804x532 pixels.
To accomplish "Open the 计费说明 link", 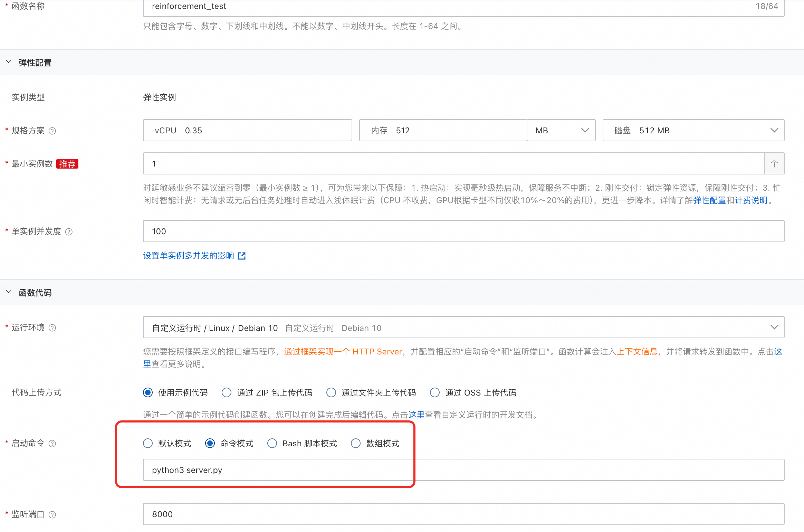I will [x=751, y=200].
